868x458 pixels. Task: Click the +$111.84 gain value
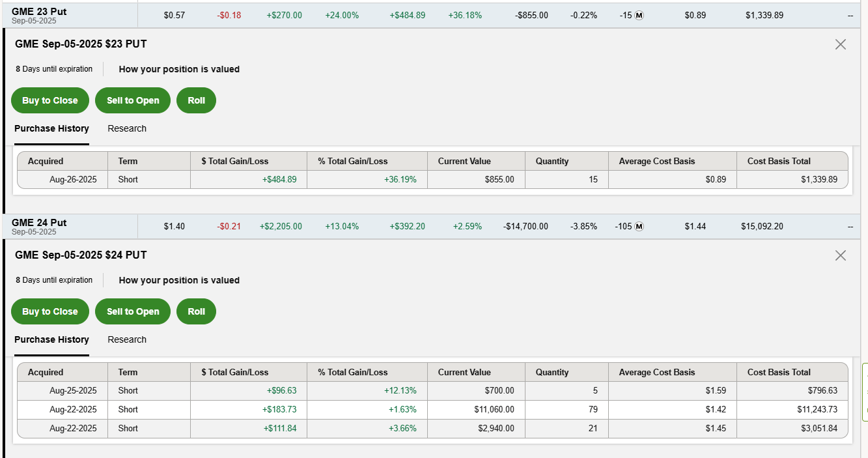click(x=280, y=428)
